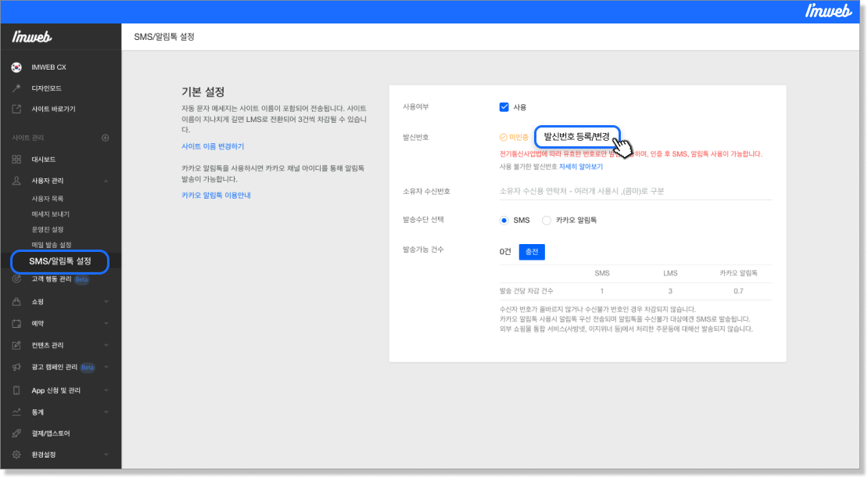This screenshot has width=868, height=478.
Task: Open 카카오 알림톡 이용안내 link
Action: click(x=216, y=195)
